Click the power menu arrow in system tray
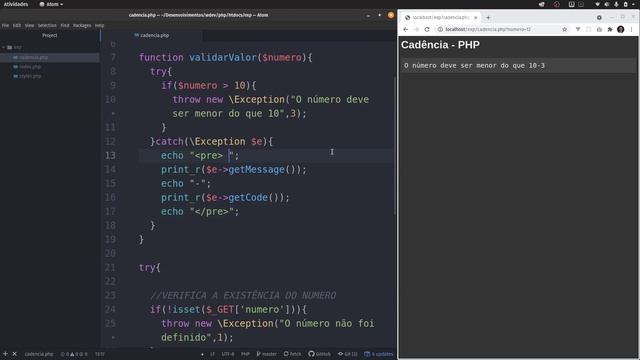 coord(634,4)
